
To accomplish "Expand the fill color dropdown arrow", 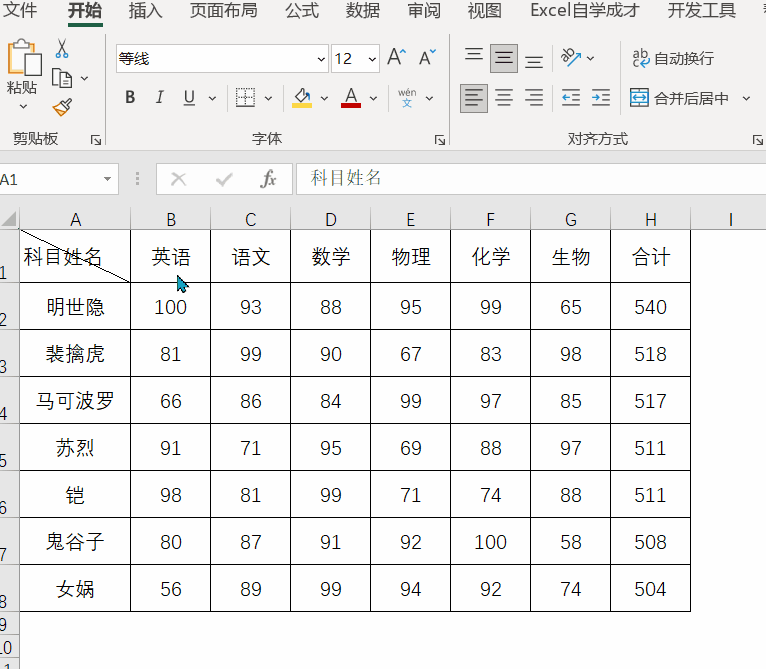I will point(324,98).
